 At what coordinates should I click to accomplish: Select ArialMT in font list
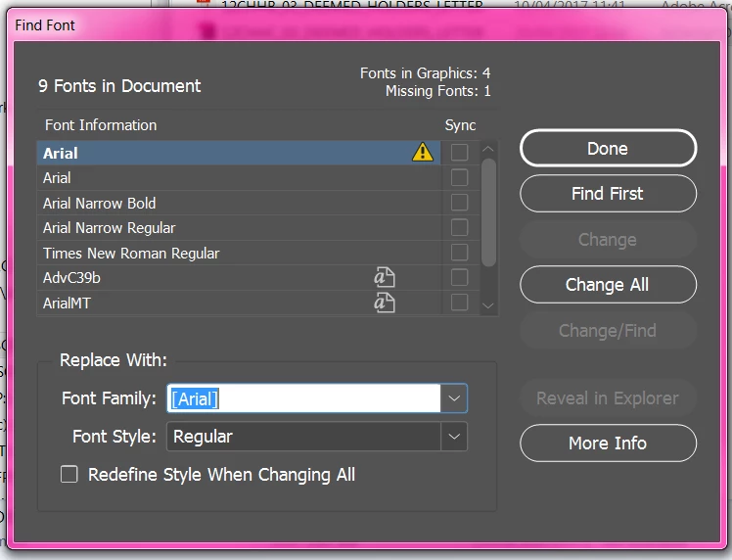coord(239,303)
